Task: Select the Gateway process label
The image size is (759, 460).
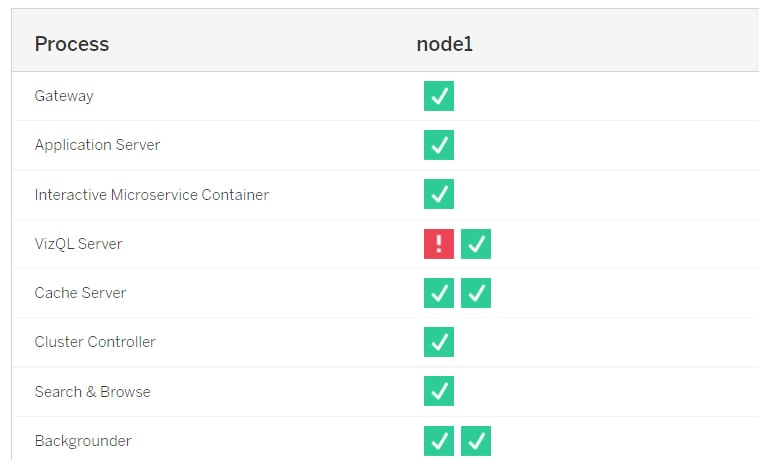Action: (x=64, y=96)
